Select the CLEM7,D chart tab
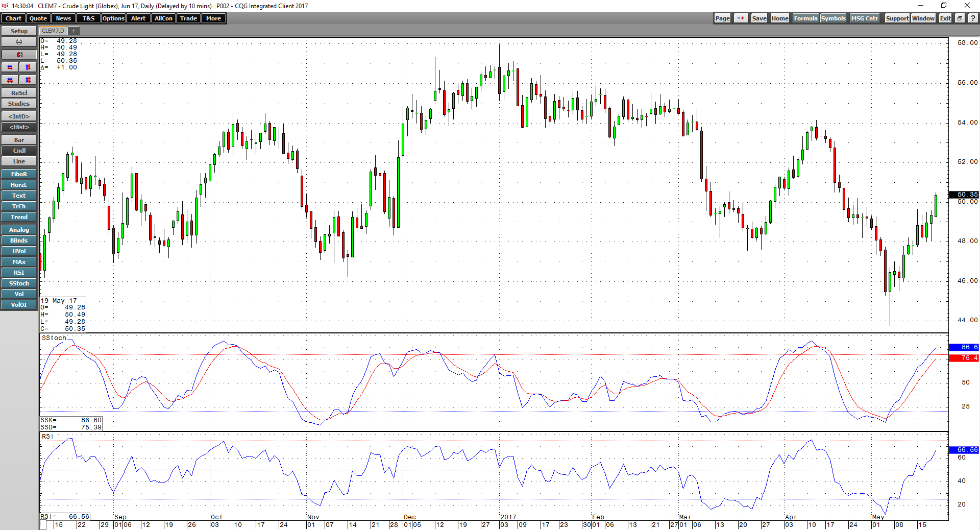 [53, 31]
